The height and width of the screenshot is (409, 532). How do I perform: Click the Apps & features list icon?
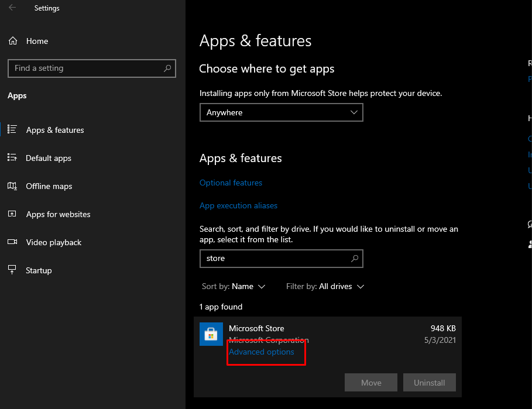click(x=12, y=129)
